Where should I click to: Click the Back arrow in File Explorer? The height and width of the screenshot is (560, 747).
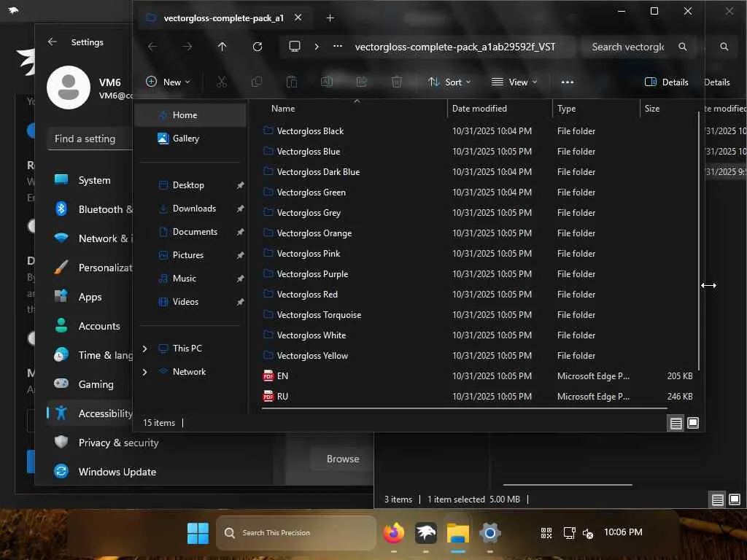(152, 47)
